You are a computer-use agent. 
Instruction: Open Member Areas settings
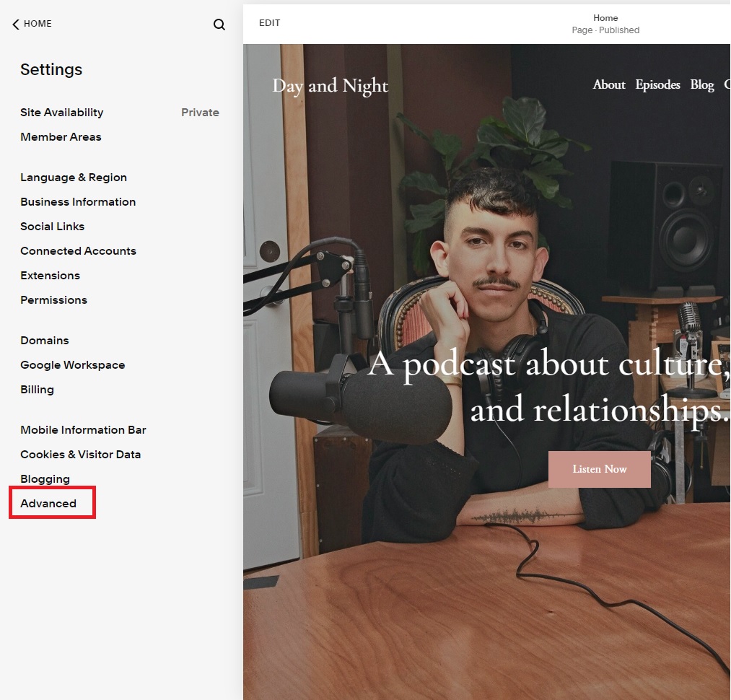61,137
